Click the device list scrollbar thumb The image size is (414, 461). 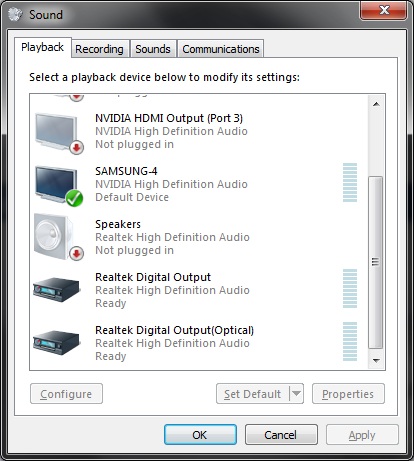click(376, 262)
